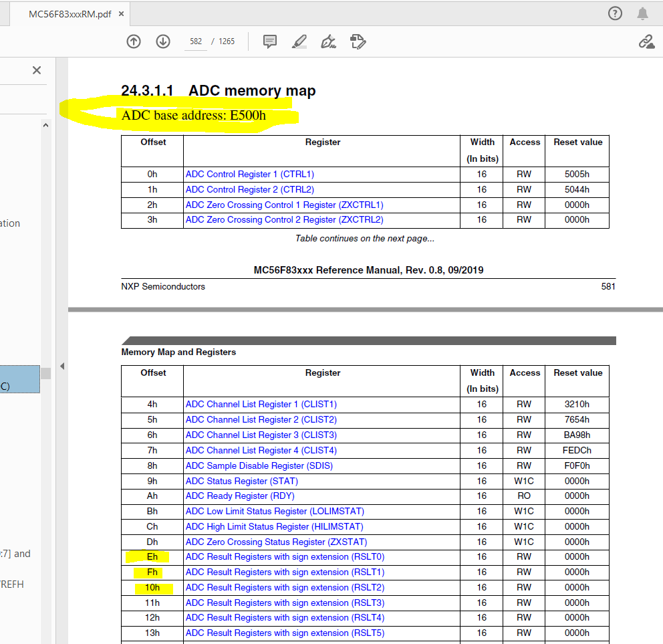The width and height of the screenshot is (663, 644).
Task: Collapse the side pane with triangle arrow
Action: (x=62, y=366)
